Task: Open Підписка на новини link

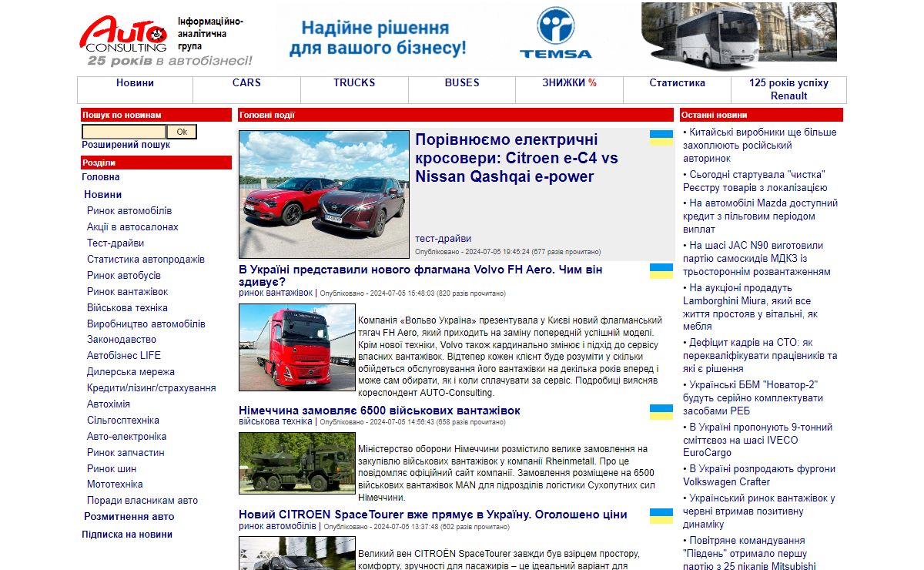Action: click(127, 535)
